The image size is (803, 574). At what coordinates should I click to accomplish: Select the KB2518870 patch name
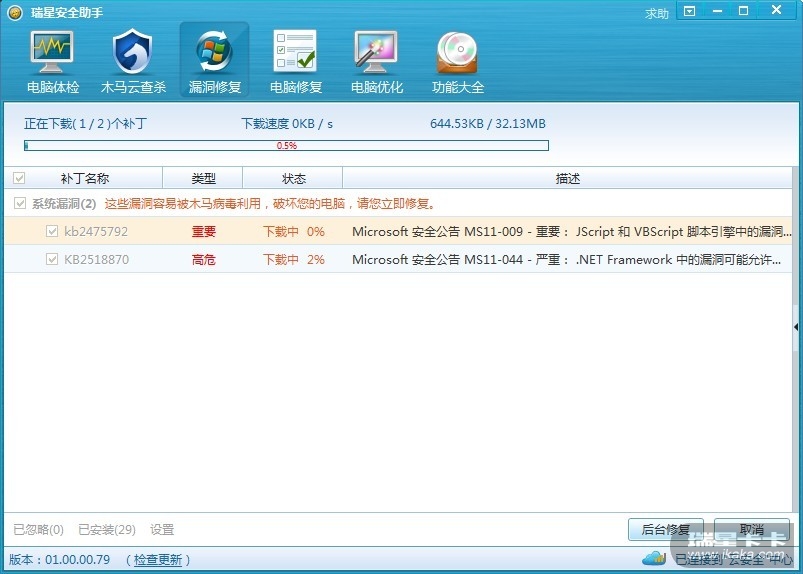click(x=96, y=260)
